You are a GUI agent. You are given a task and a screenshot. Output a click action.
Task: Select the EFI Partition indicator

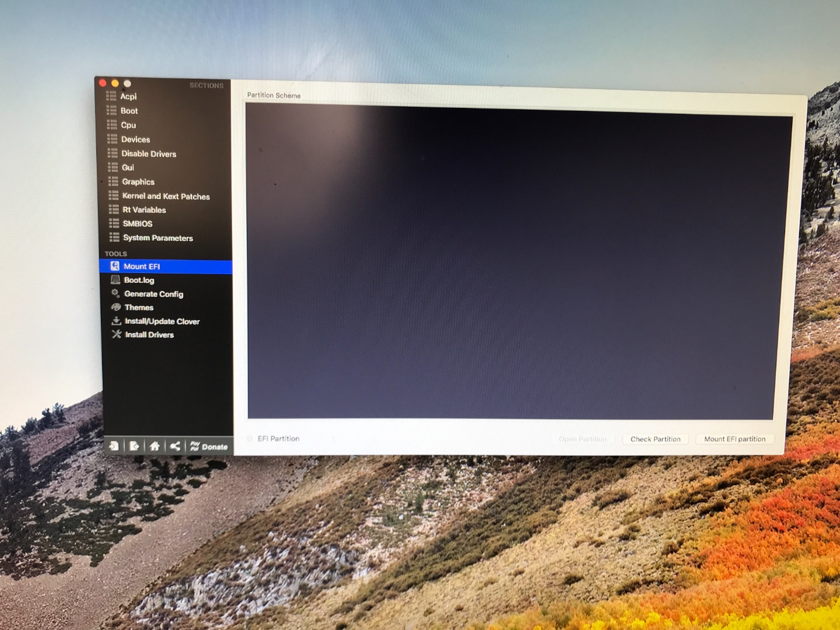click(250, 439)
